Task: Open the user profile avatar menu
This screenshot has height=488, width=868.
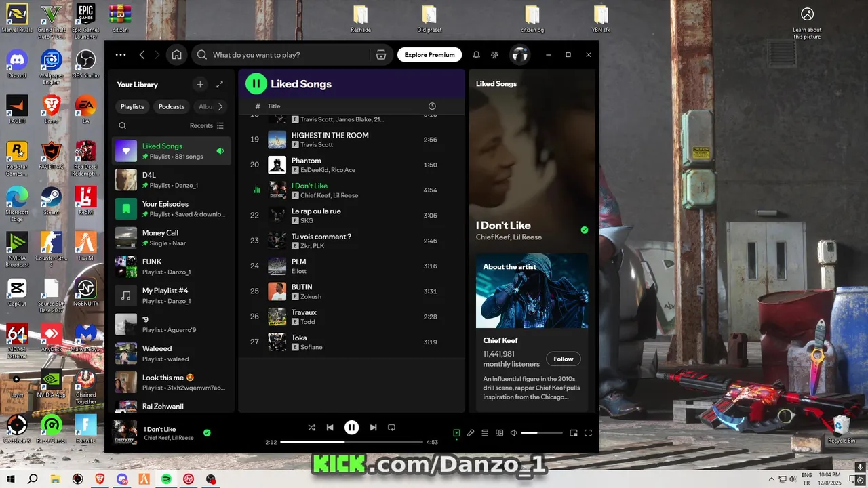Action: (519, 55)
